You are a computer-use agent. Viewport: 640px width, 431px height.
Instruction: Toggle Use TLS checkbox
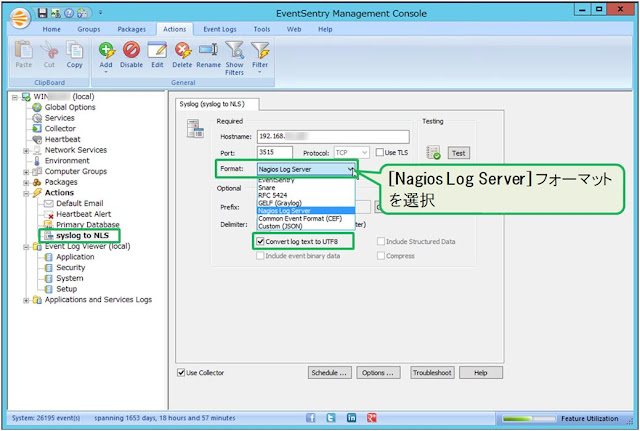pyautogui.click(x=380, y=152)
